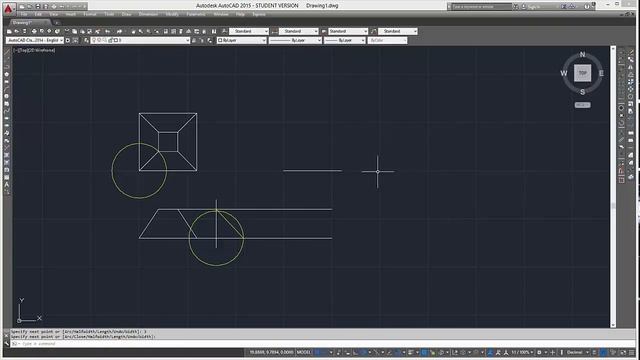
Task: Open the Draw menu
Action: pos(127,14)
